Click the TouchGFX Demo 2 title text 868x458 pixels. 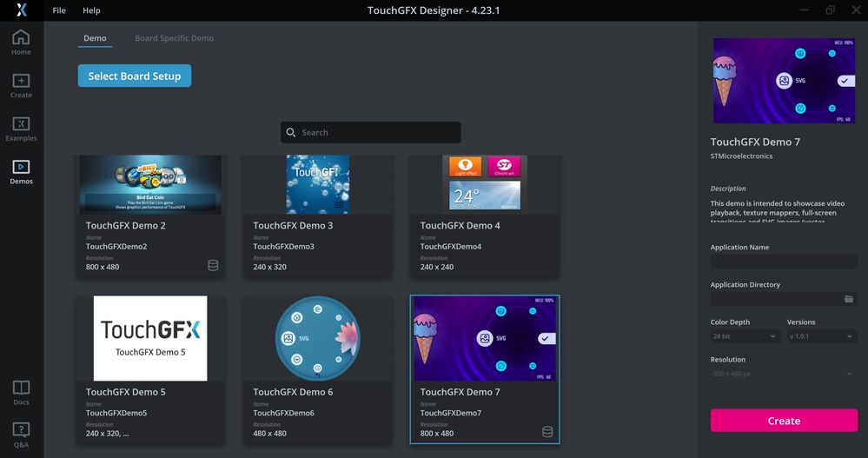point(126,225)
